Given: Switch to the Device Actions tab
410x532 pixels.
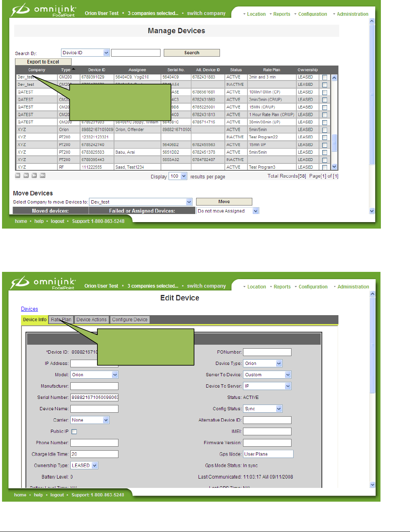Looking at the screenshot, I should 91,320.
